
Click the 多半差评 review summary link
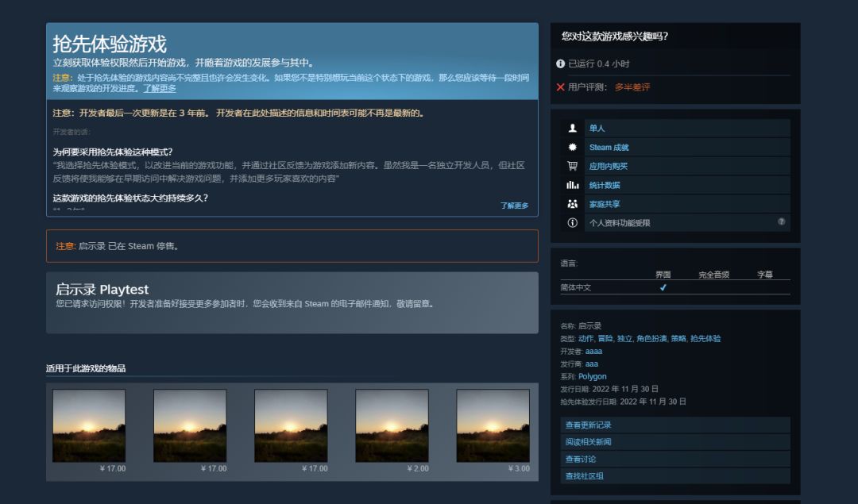[632, 87]
